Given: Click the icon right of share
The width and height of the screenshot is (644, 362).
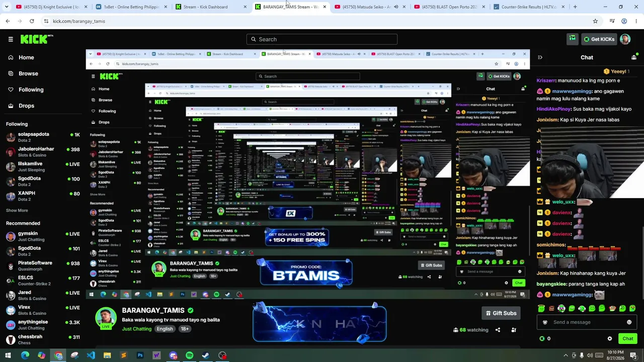Looking at the screenshot, I should click(514, 330).
